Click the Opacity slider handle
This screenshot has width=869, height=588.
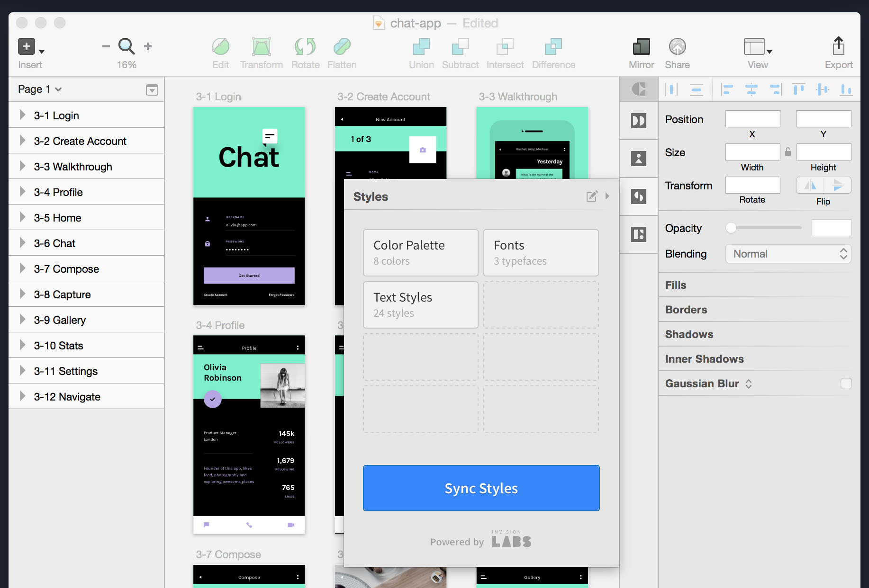click(731, 228)
